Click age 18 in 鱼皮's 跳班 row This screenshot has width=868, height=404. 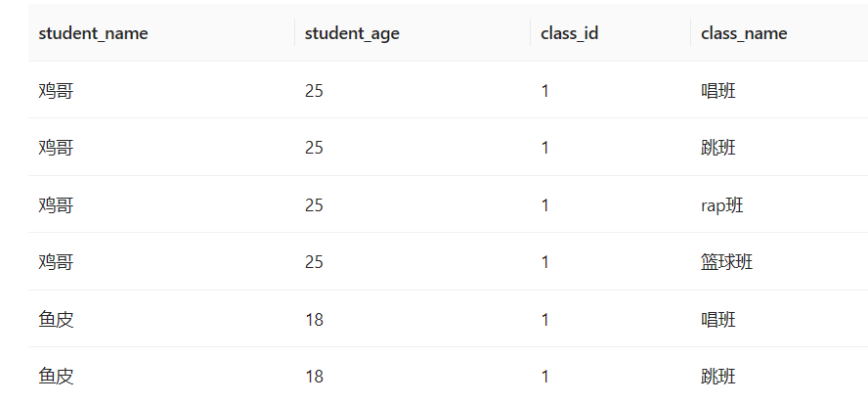[314, 377]
